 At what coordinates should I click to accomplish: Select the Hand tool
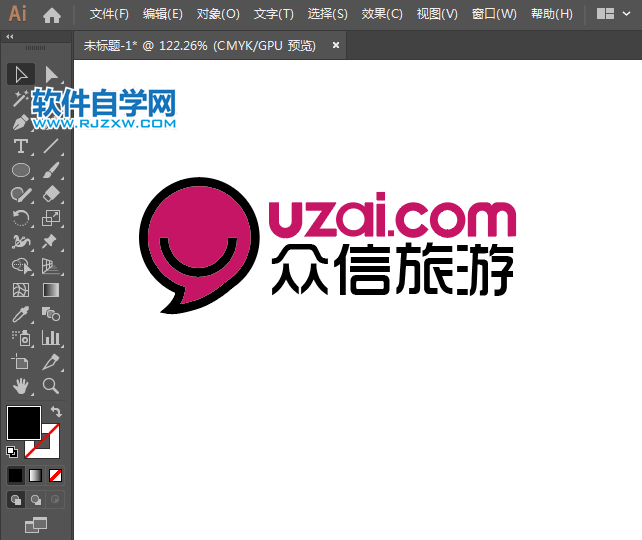(20, 386)
